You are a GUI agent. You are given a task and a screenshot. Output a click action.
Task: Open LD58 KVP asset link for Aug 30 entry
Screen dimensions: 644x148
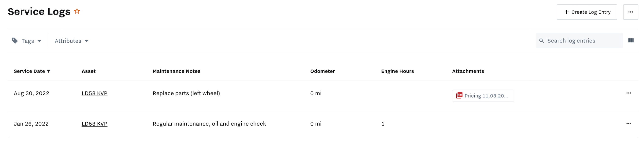point(94,93)
